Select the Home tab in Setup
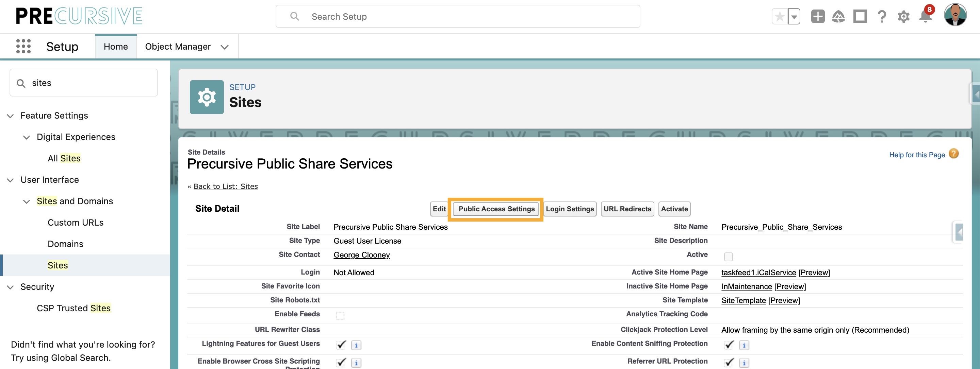Viewport: 980px width, 369px height. (x=115, y=46)
